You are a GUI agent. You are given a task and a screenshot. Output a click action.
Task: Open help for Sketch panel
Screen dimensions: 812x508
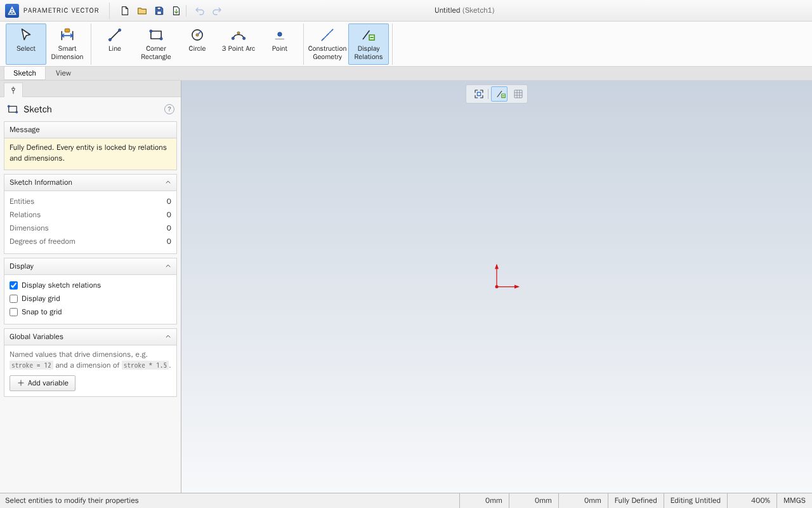point(169,109)
